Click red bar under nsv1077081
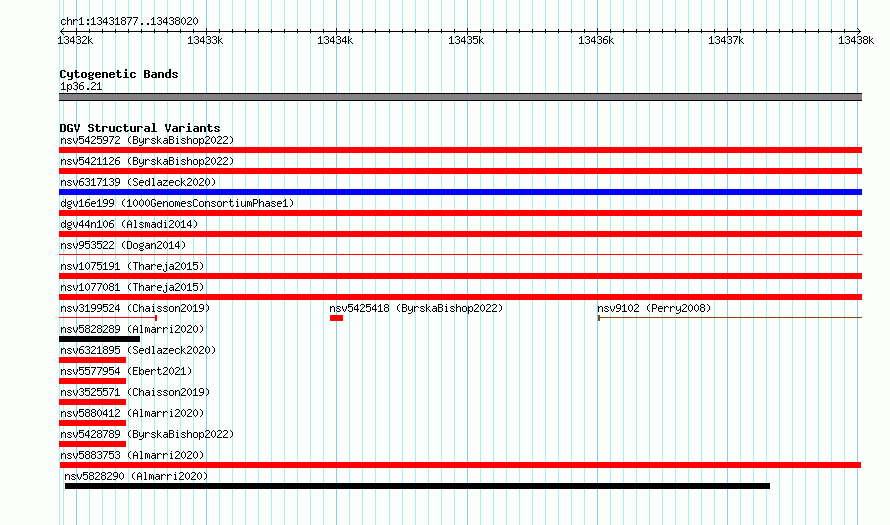 pyautogui.click(x=460, y=297)
